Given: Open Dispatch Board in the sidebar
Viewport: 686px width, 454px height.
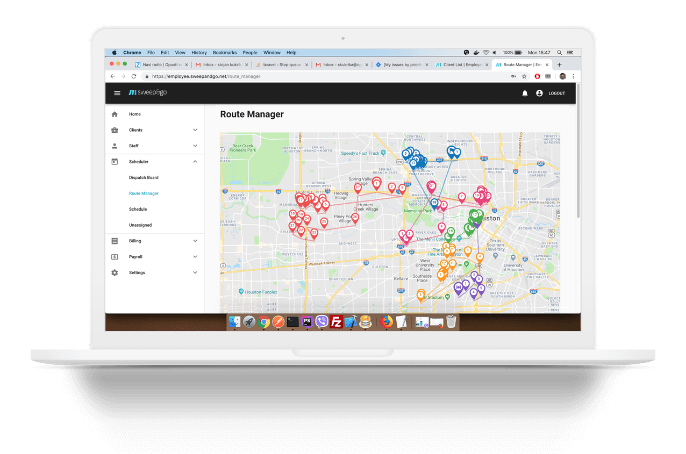Looking at the screenshot, I should click(144, 177).
